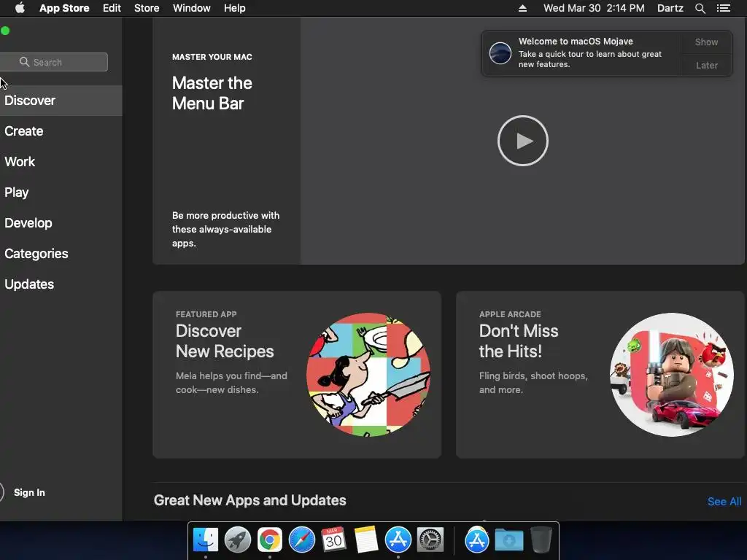Image resolution: width=747 pixels, height=560 pixels.
Task: Open Spotlight search magnifier in menu bar
Action: click(x=700, y=8)
